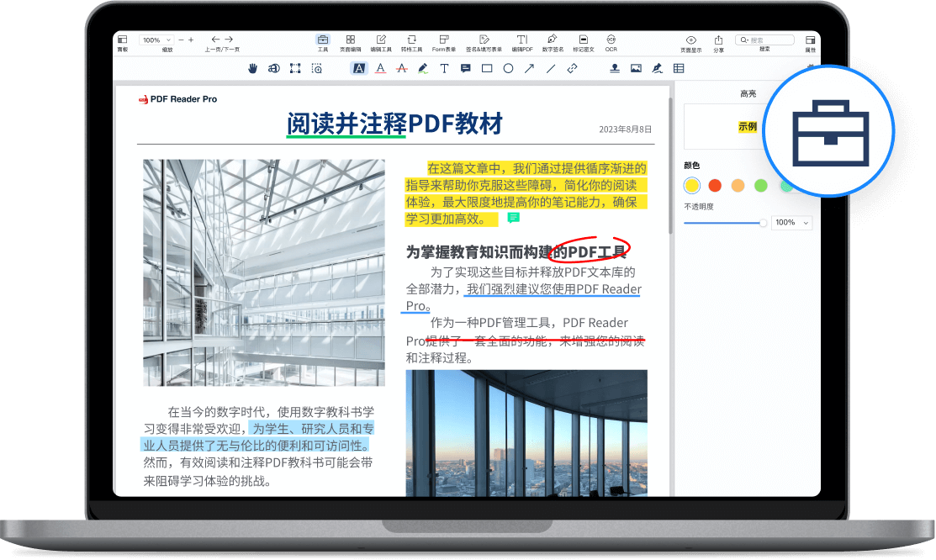The image size is (936, 560).
Task: Open the 100% zoom level dropdown
Action: pos(156,40)
